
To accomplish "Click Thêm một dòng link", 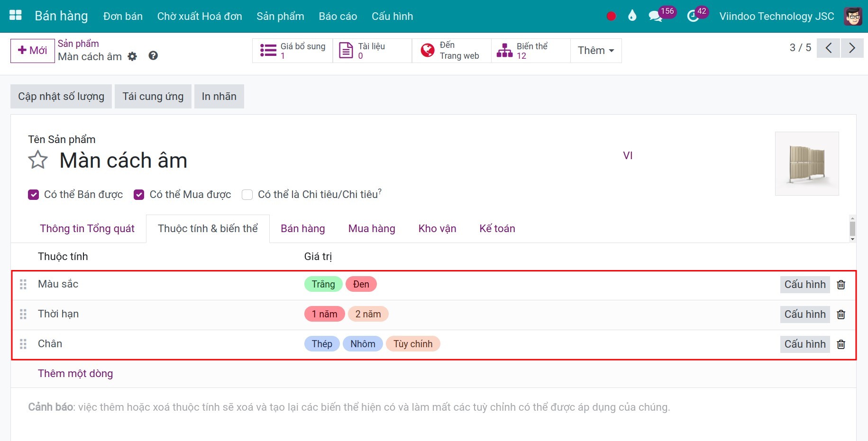I will pyautogui.click(x=75, y=374).
